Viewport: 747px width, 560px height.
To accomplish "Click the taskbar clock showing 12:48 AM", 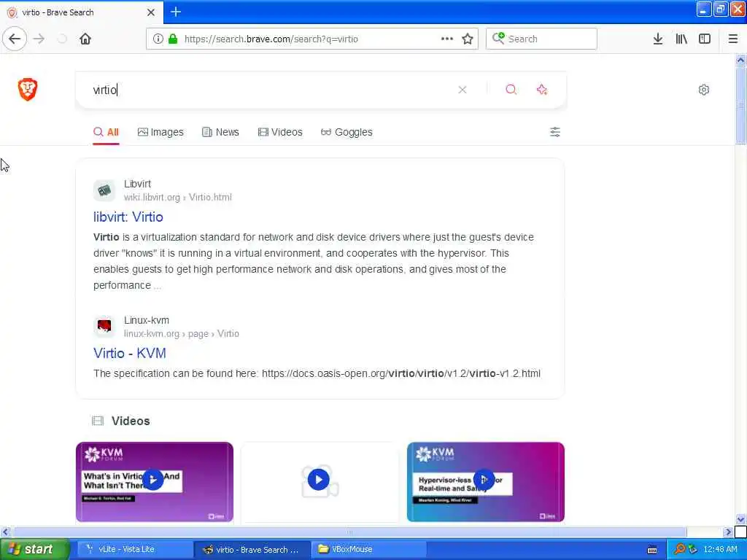I will 720,549.
